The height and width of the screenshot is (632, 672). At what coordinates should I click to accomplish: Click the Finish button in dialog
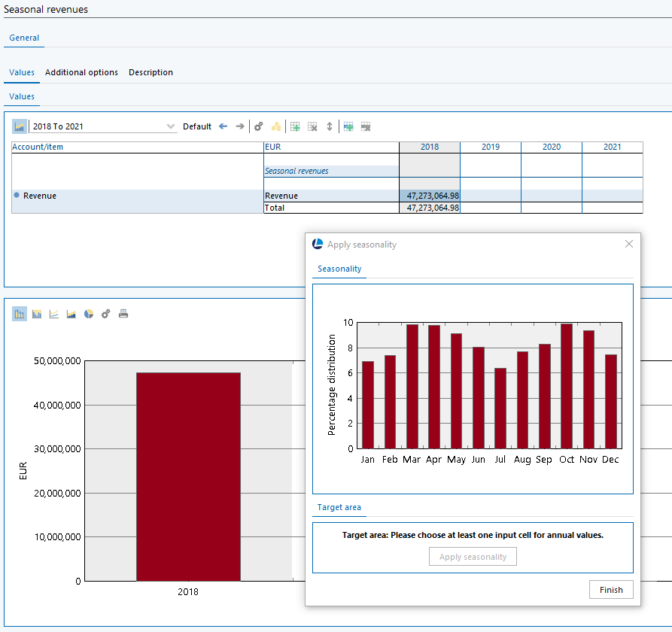click(x=611, y=590)
